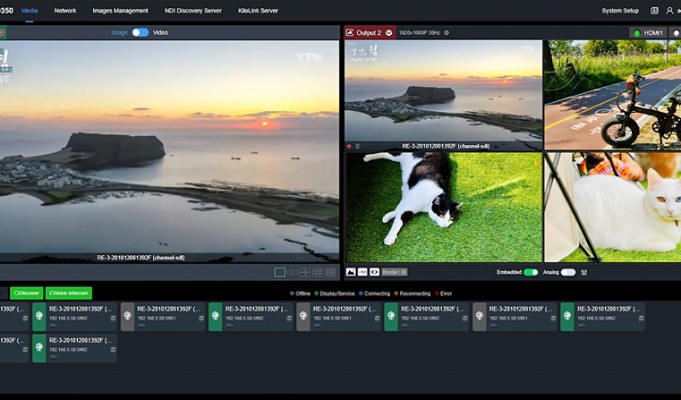Disable the Embedded audio toggle

tap(531, 272)
